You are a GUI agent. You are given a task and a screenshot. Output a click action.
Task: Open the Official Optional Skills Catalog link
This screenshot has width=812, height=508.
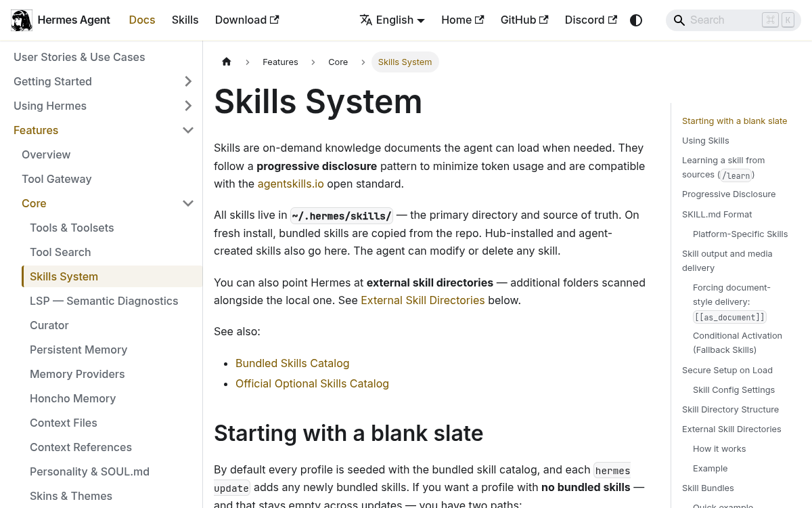312,383
